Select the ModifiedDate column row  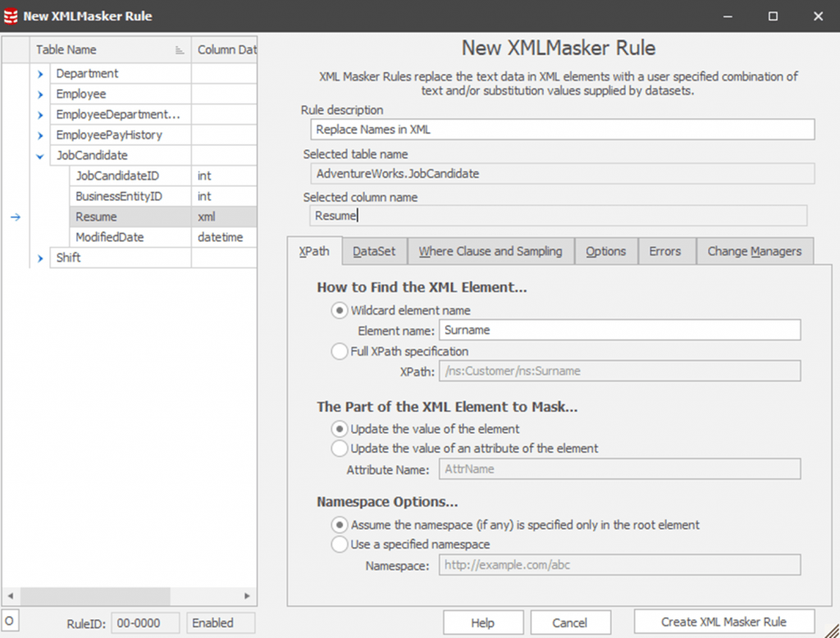click(109, 237)
